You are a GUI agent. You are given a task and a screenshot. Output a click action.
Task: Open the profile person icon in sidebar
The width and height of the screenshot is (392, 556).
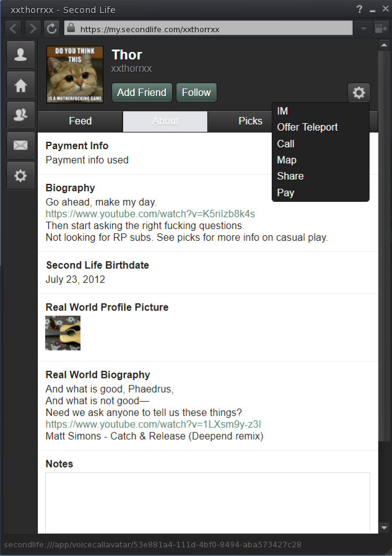click(20, 54)
